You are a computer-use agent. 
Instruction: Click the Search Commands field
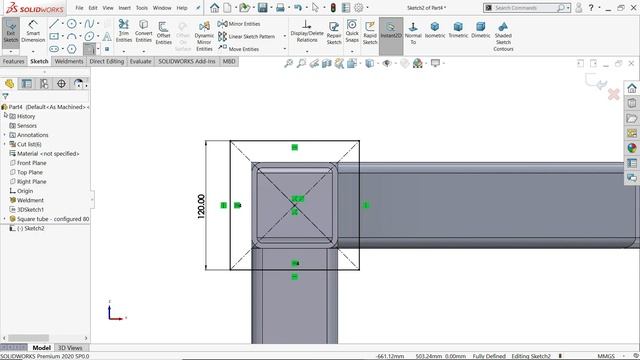point(527,8)
